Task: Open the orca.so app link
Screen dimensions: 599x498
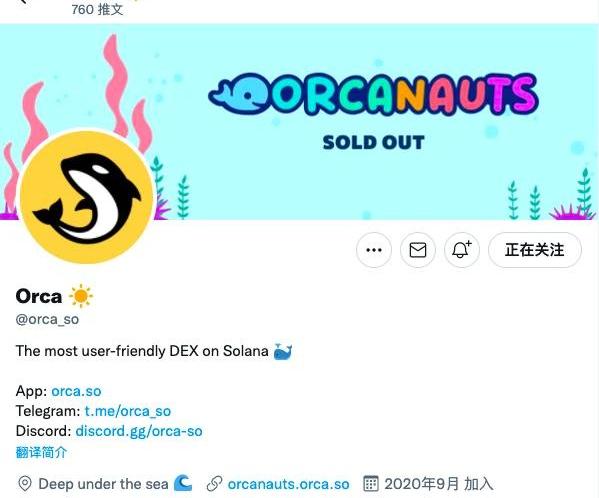Action: (x=76, y=391)
